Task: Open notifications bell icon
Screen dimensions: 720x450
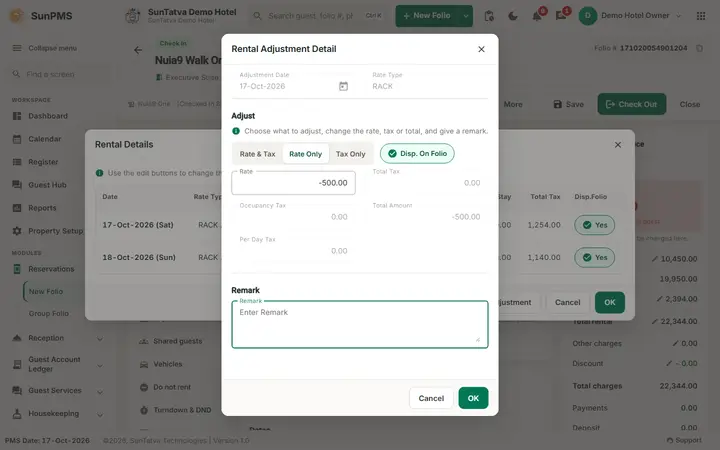Action: point(537,16)
